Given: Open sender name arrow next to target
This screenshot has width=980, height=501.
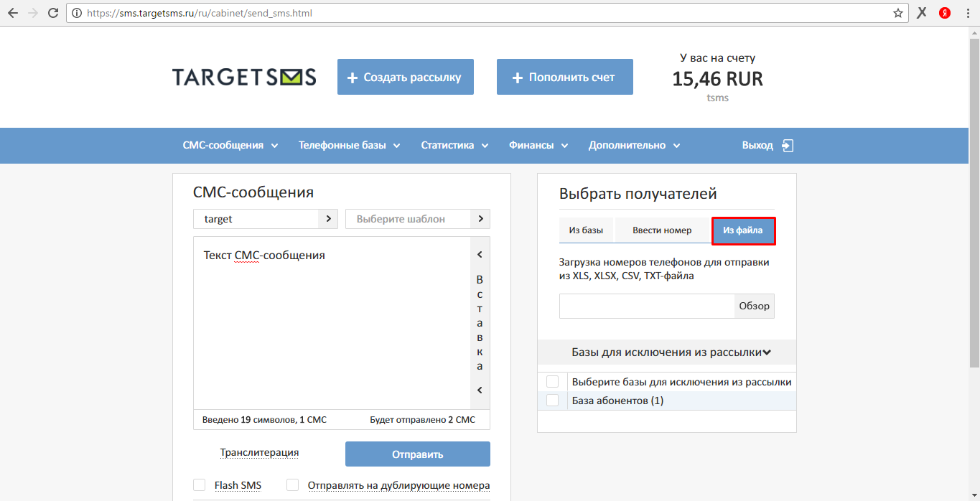Looking at the screenshot, I should [x=328, y=219].
